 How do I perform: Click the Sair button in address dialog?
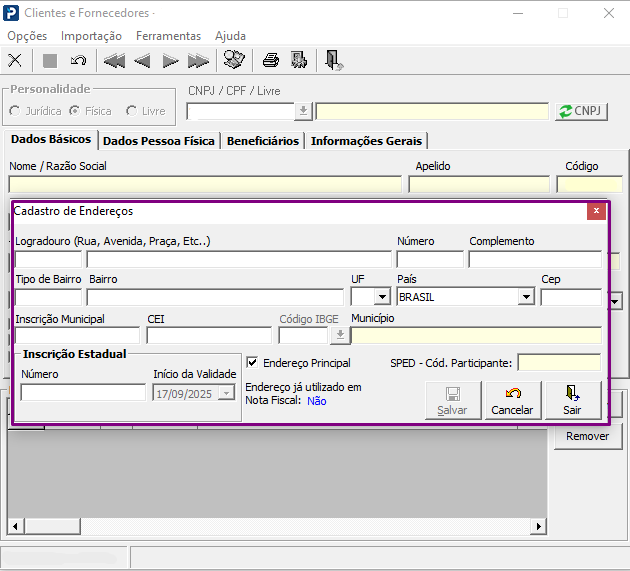click(572, 400)
